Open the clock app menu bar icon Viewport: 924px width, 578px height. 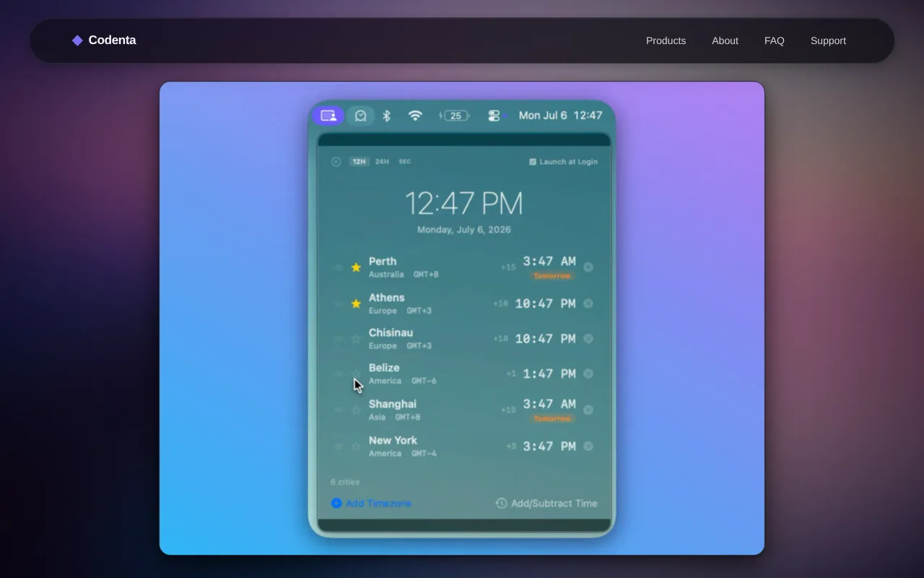(360, 116)
